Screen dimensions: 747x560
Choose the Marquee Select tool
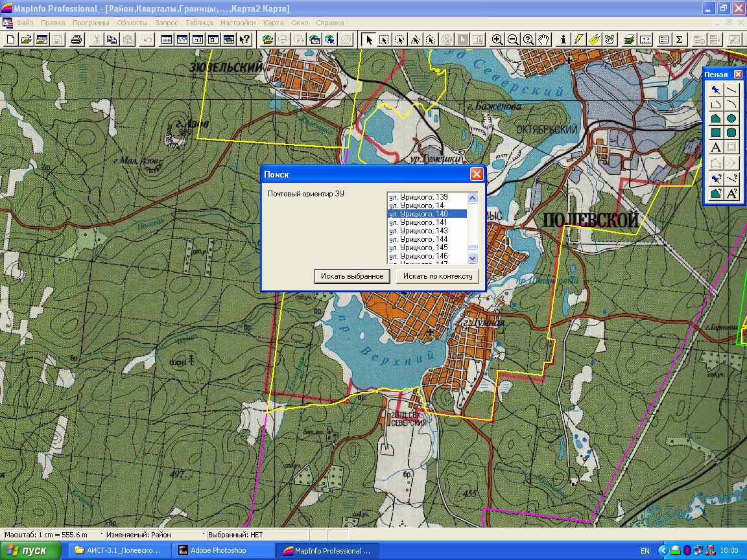tap(384, 40)
